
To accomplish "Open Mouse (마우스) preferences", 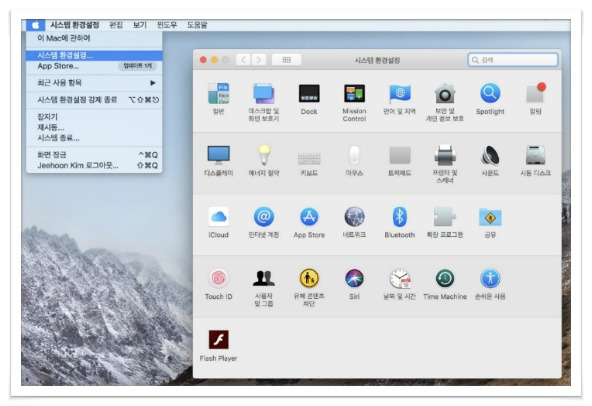I will tap(354, 155).
